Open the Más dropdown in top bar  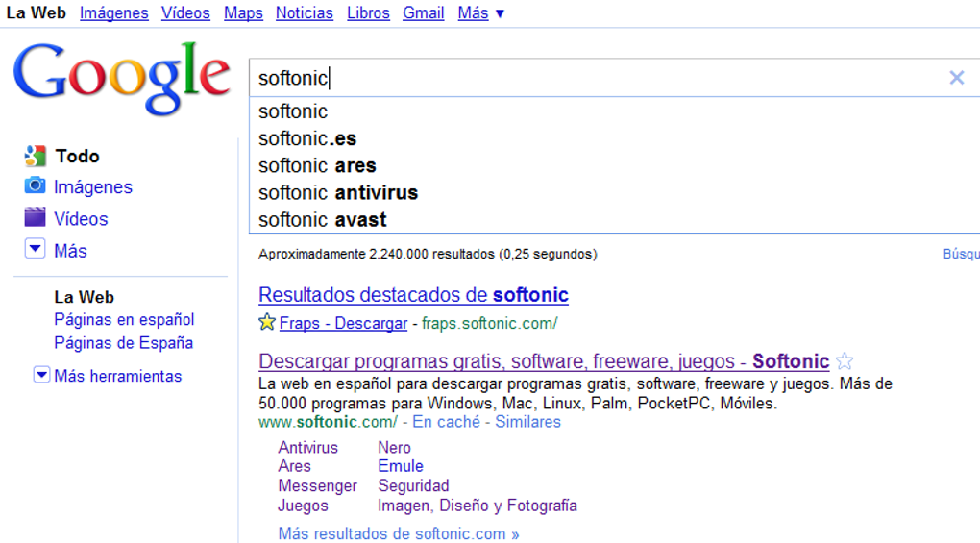coord(480,13)
